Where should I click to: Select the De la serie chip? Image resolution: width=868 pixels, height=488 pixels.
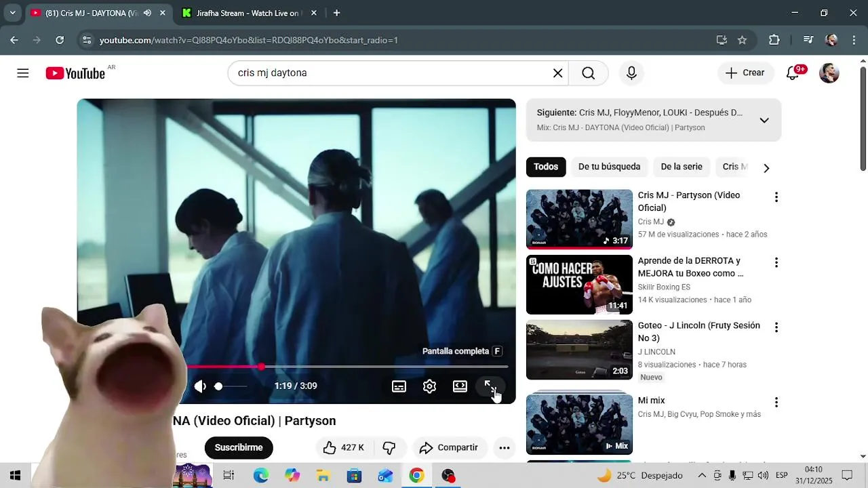point(682,167)
